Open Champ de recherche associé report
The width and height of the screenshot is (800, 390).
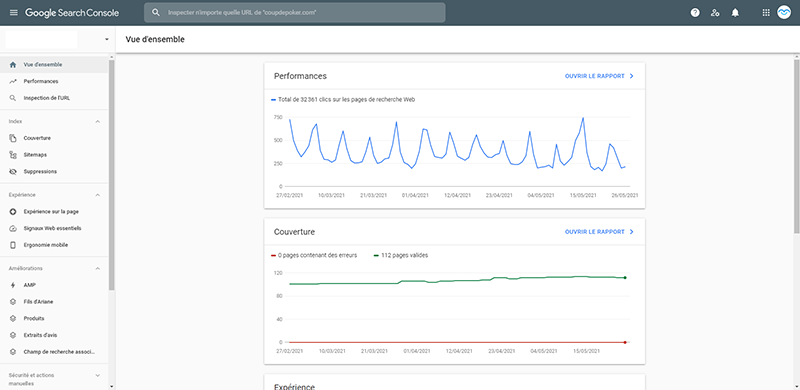(54, 352)
